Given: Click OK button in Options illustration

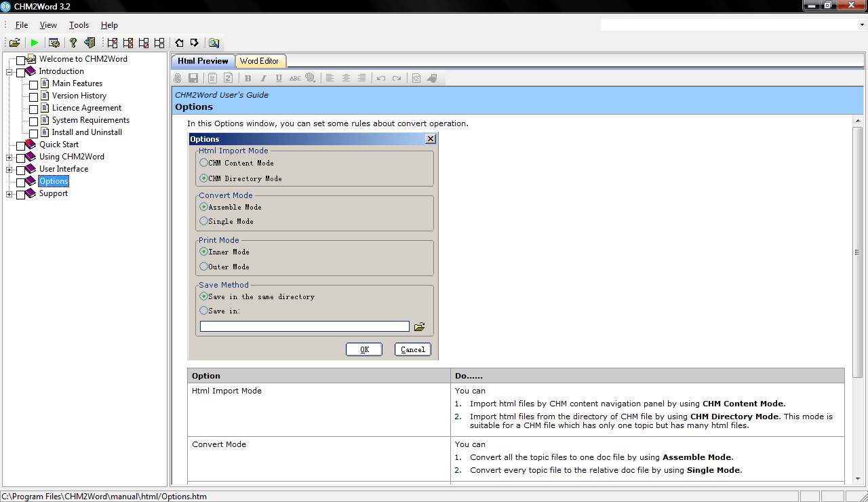Looking at the screenshot, I should 364,349.
